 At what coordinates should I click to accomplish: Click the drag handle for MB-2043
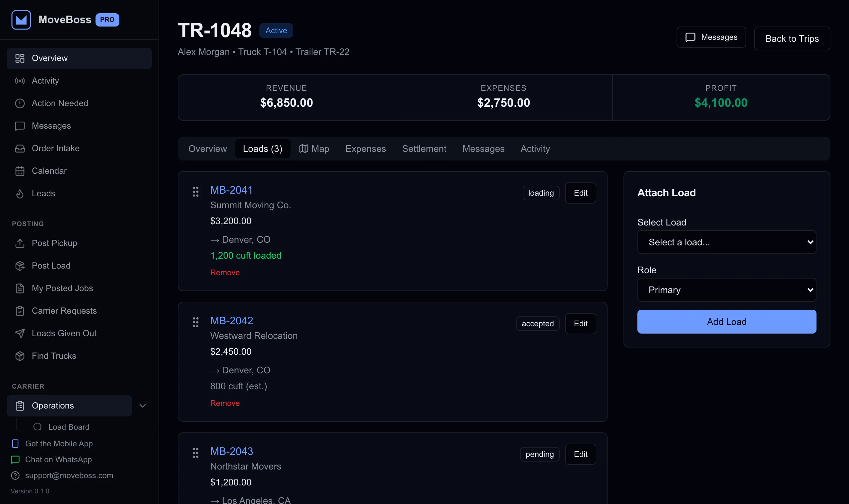click(196, 453)
